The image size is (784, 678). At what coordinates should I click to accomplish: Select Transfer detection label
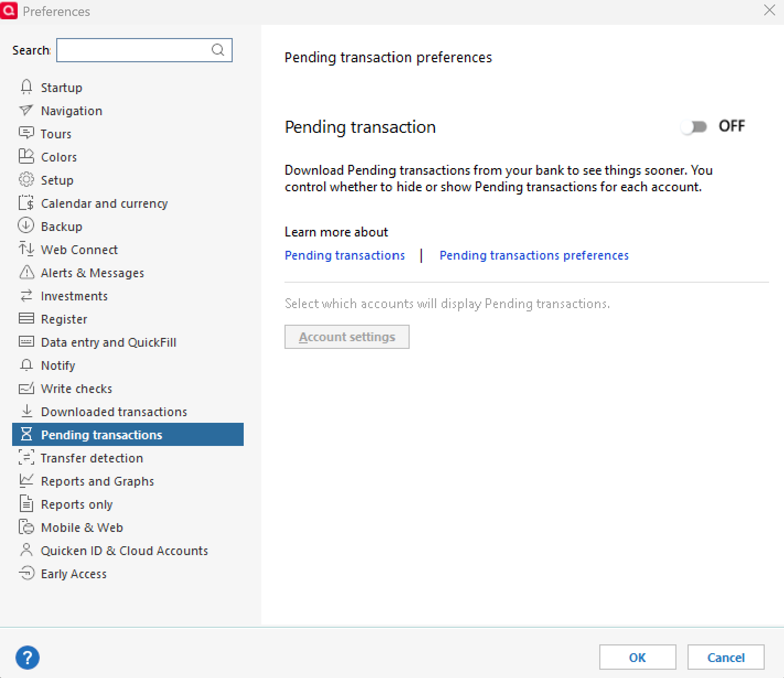click(x=92, y=458)
